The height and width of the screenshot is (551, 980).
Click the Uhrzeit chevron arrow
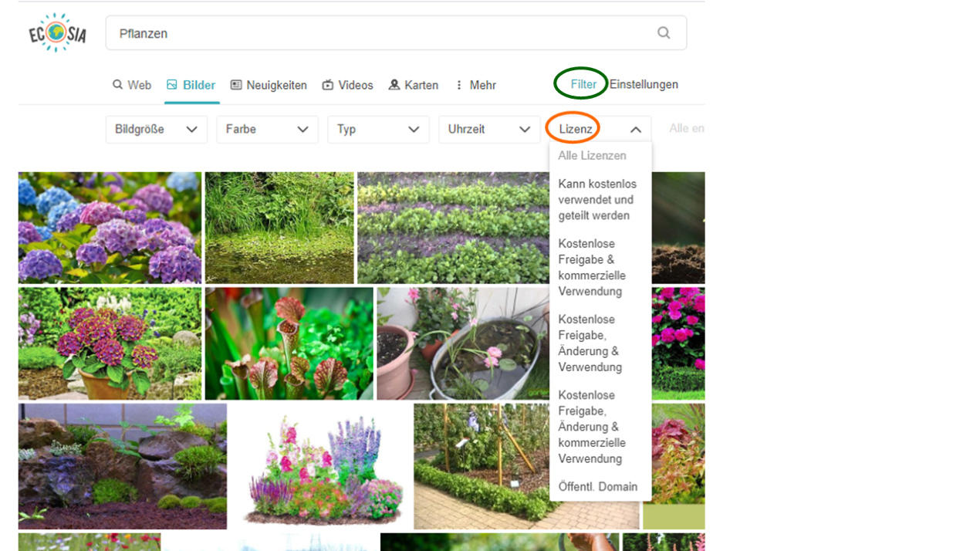(x=525, y=130)
